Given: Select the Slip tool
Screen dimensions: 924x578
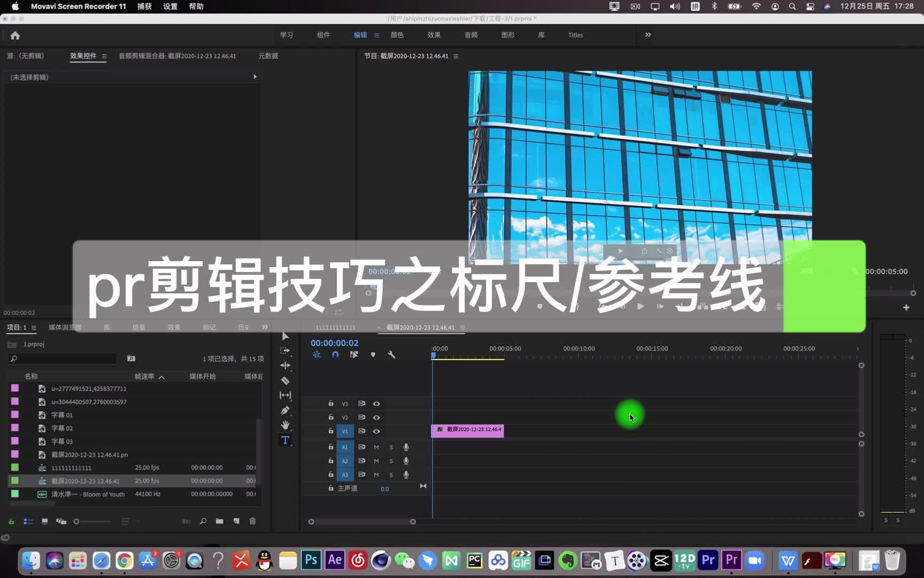Looking at the screenshot, I should point(285,395).
